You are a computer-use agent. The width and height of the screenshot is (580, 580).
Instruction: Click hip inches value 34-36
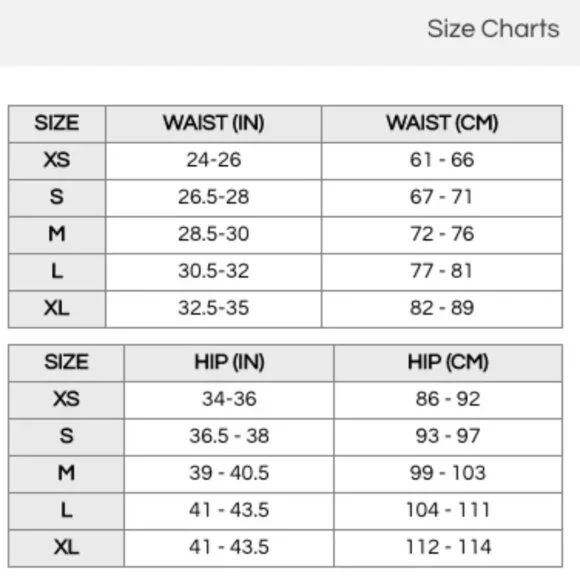pos(229,399)
